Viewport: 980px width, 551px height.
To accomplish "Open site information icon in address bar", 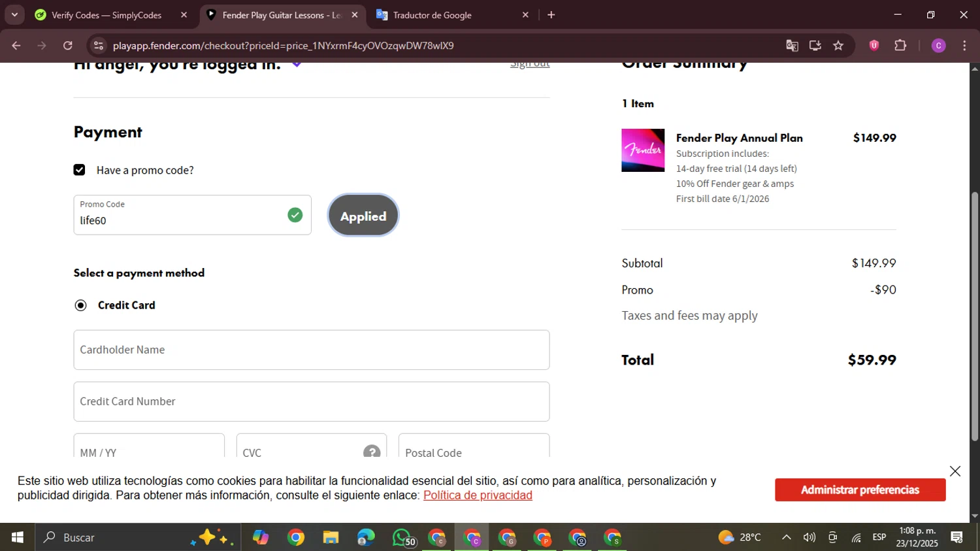I will (99, 46).
